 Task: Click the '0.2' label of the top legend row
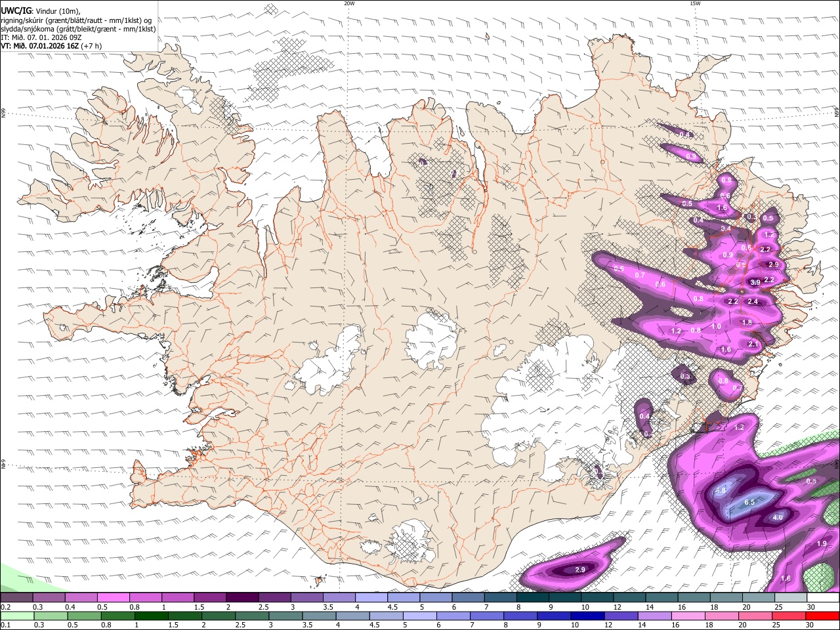coord(5,607)
